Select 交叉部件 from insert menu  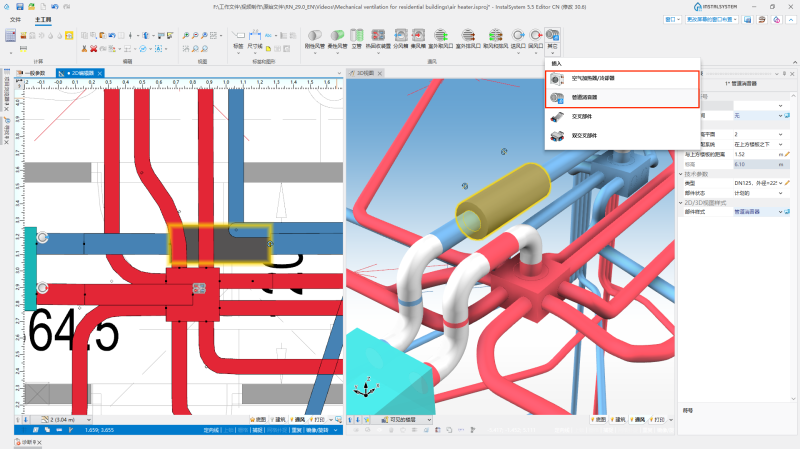(x=622, y=116)
